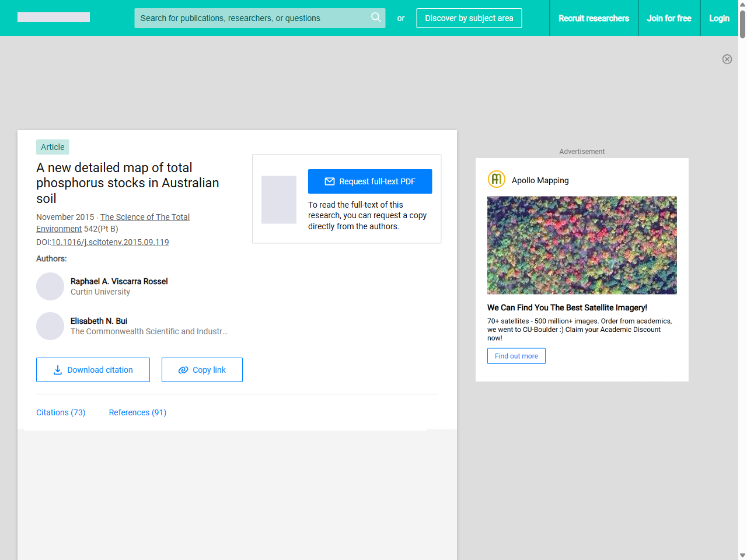Viewport: 747px width, 560px height.
Task: Click Find out more in the ad
Action: coord(516,356)
